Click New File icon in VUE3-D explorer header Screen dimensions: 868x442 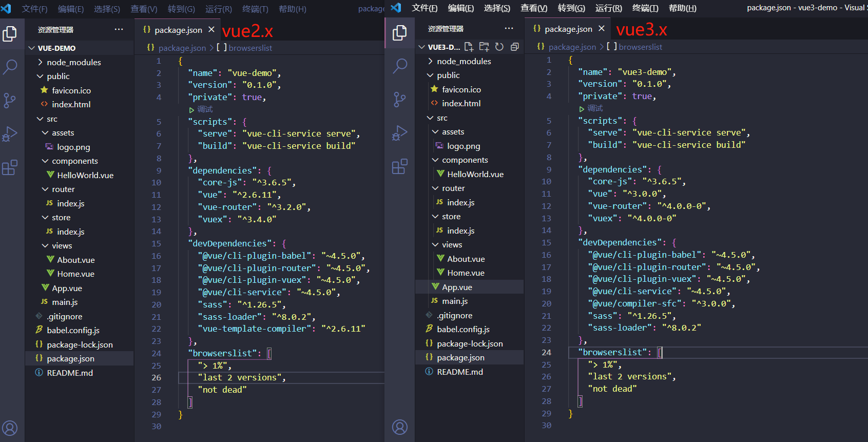click(x=469, y=47)
